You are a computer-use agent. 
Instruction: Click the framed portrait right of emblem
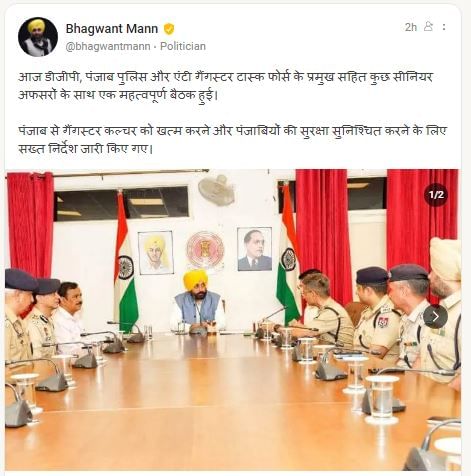254,249
